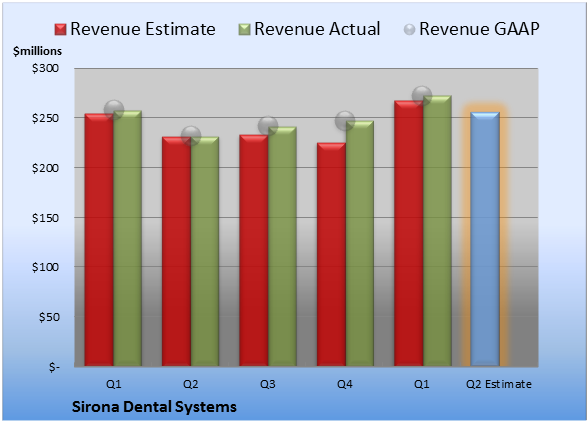Click the 'Q3' category label
Image resolution: width=588 pixels, height=422 pixels.
point(268,384)
